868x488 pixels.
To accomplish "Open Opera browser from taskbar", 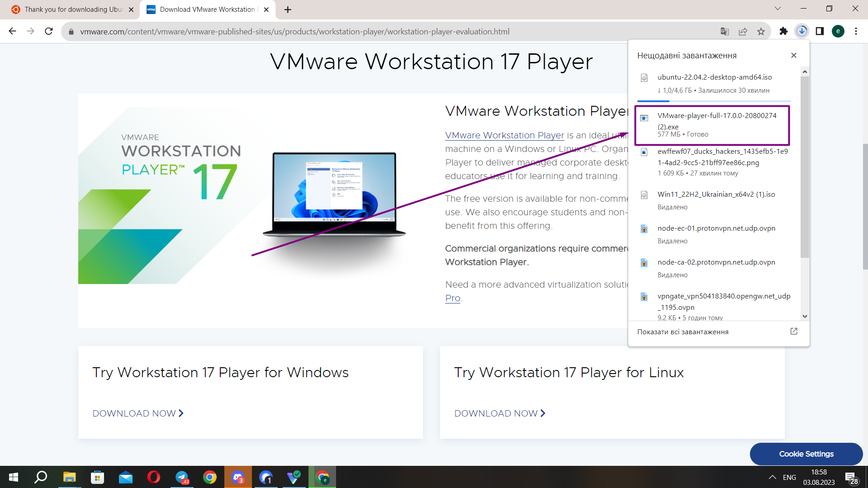I will (153, 477).
